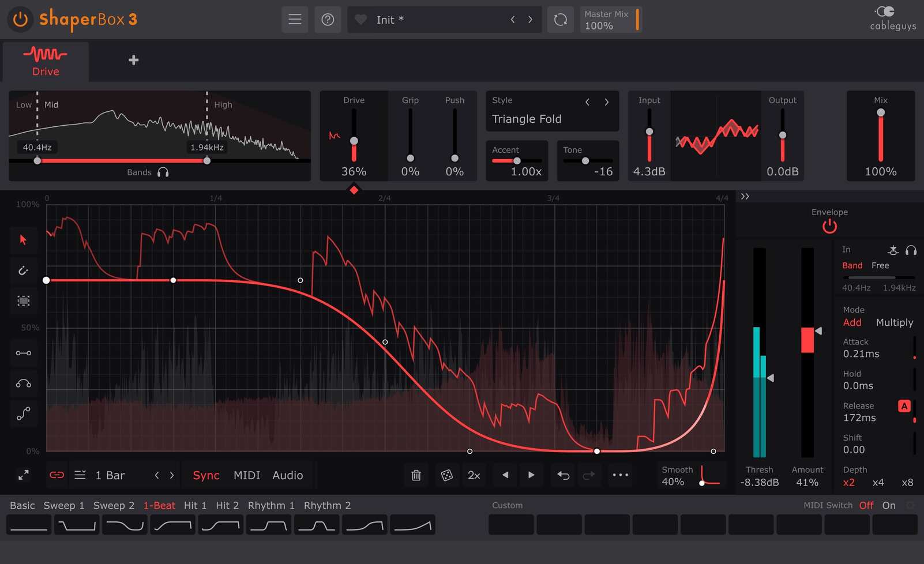Switch envelope Mode to Multiply
Screen dimensions: 924x564
click(x=895, y=322)
